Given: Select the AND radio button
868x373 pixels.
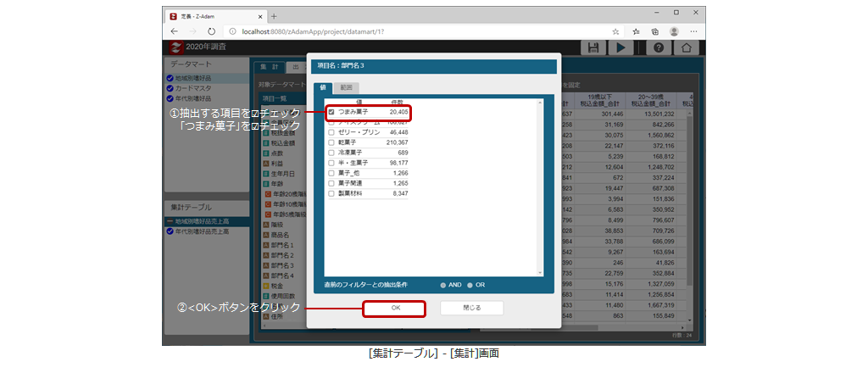Looking at the screenshot, I should [x=442, y=285].
